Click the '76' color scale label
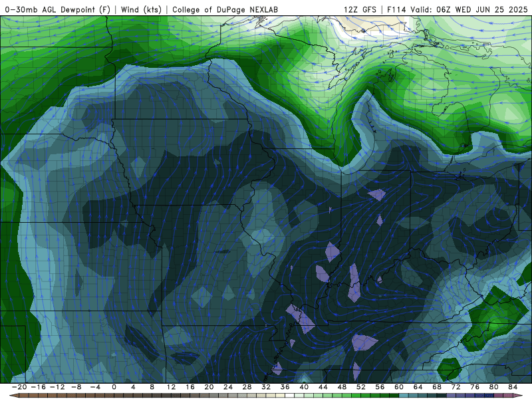 475,387
